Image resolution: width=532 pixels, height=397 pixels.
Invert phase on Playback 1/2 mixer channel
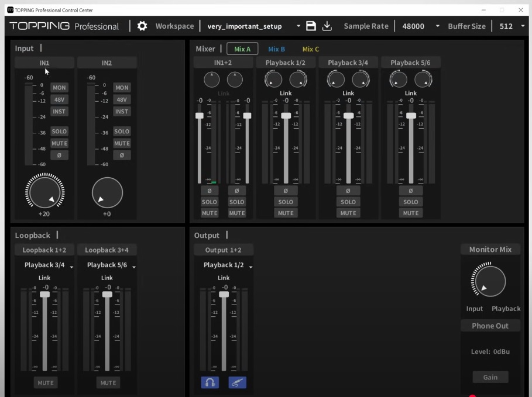pyautogui.click(x=286, y=191)
